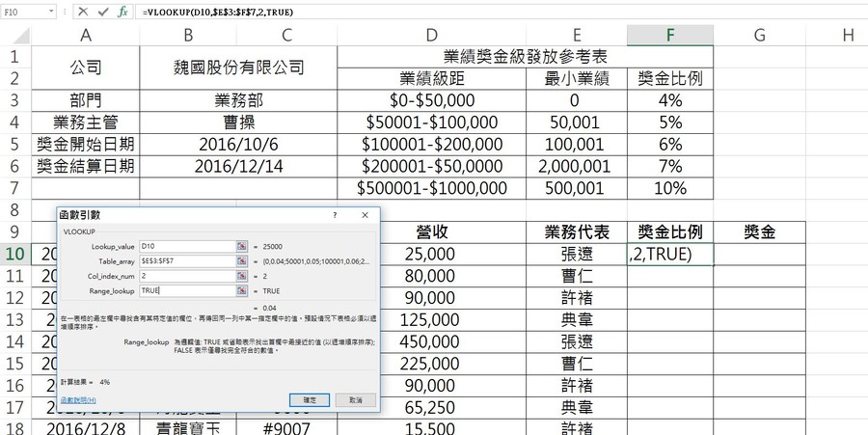This screenshot has width=868, height=435.
Task: Click the 最小業績 header cell
Action: (x=577, y=78)
